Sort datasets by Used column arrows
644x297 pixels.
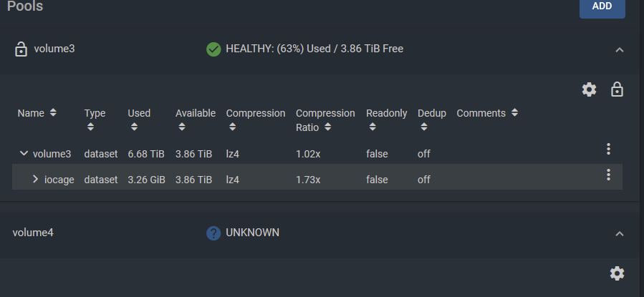(x=134, y=127)
